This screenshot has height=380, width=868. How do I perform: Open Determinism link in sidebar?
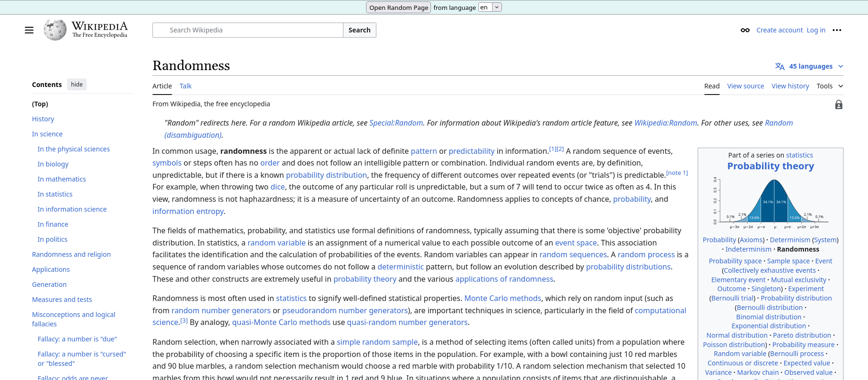pos(790,240)
